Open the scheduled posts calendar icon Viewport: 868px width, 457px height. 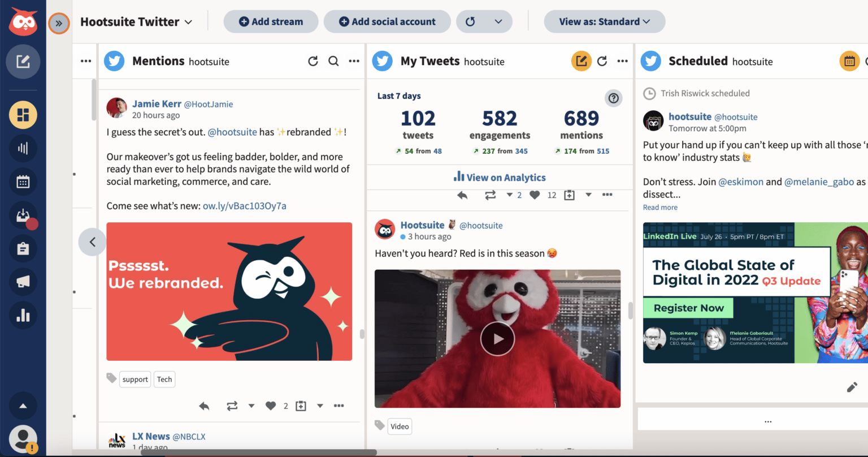click(849, 61)
